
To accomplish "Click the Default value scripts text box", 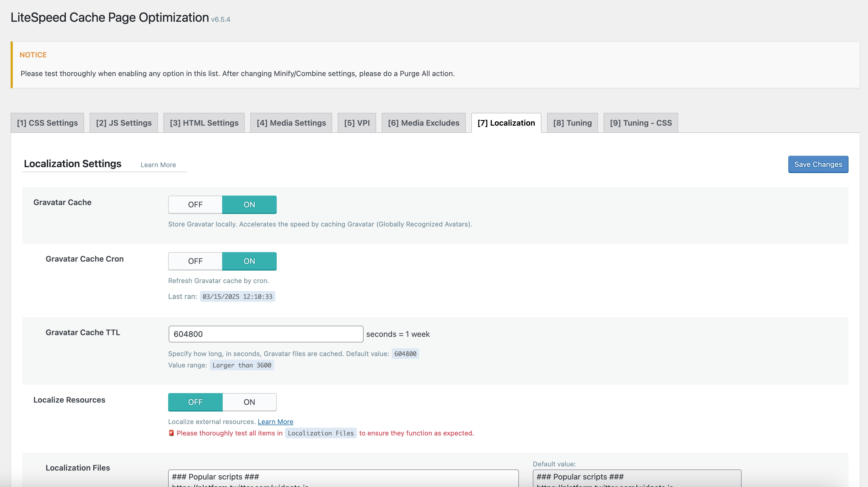I will pyautogui.click(x=637, y=478).
